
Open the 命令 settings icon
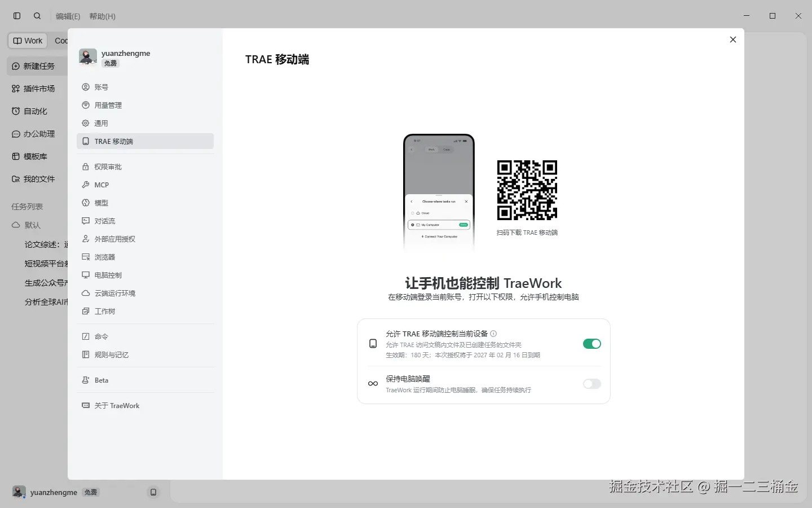click(86, 336)
